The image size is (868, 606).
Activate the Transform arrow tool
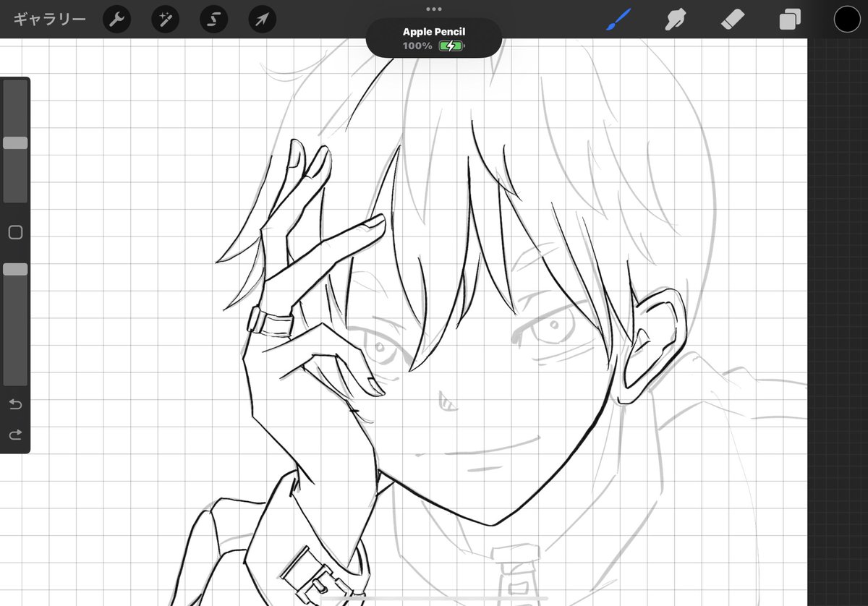tap(262, 19)
